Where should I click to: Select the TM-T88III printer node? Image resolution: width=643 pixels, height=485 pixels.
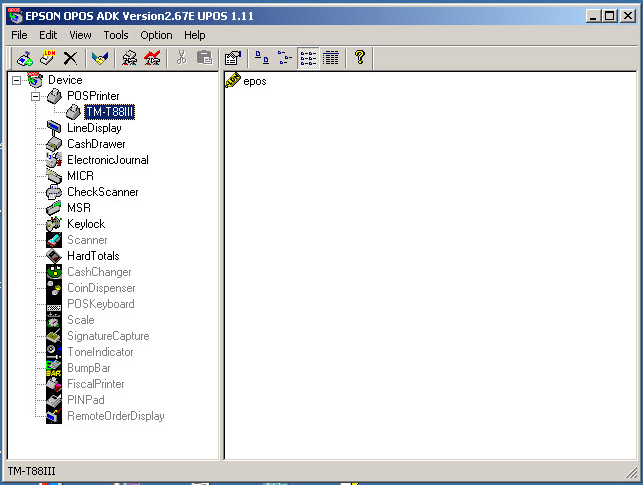point(109,112)
